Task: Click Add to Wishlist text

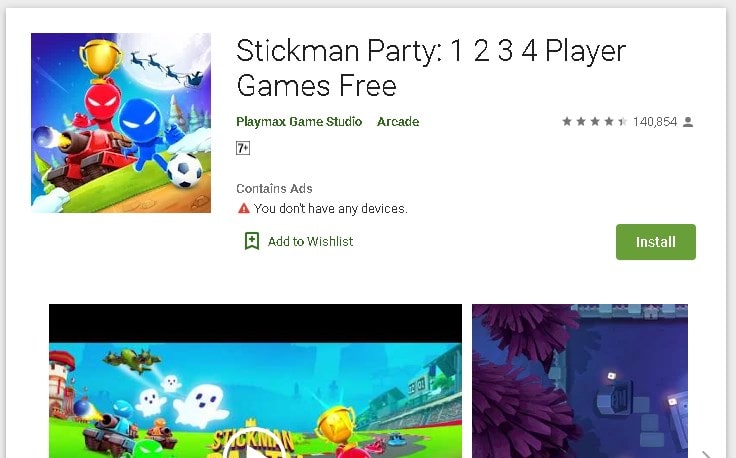Action: [310, 242]
